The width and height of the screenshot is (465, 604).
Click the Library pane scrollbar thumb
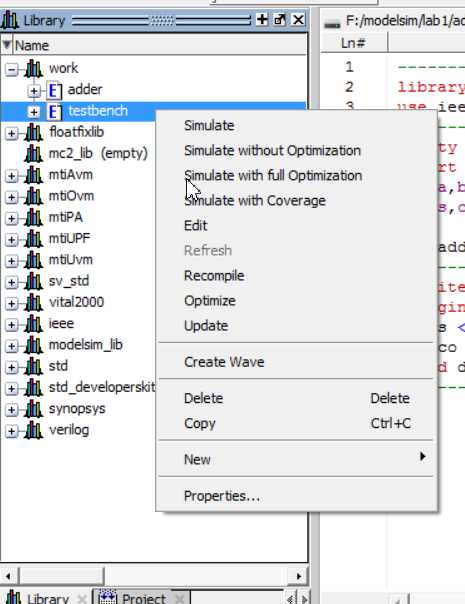click(x=62, y=577)
